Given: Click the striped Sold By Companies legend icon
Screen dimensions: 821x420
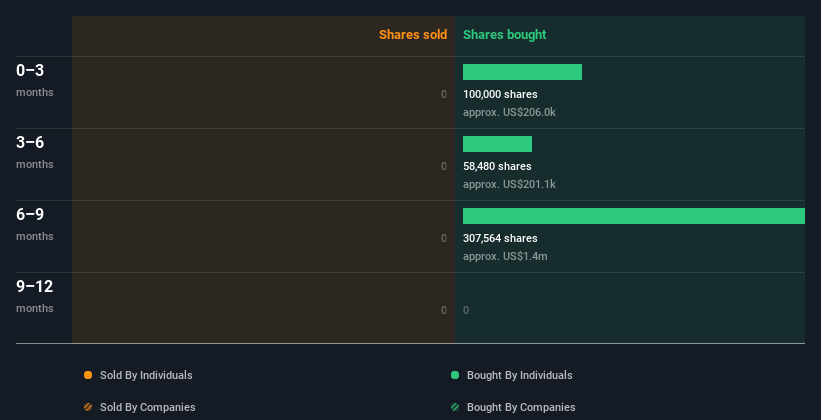Looking at the screenshot, I should click(x=88, y=407).
